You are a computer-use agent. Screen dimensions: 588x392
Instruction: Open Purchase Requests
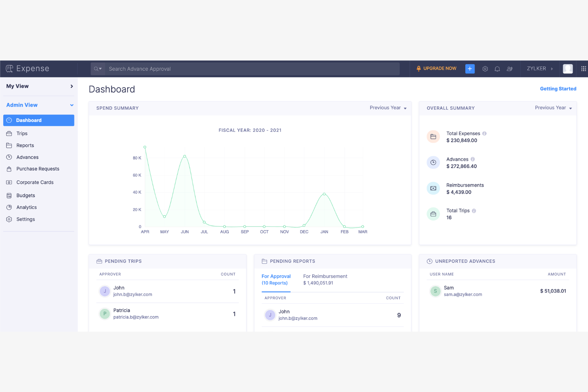pyautogui.click(x=37, y=169)
